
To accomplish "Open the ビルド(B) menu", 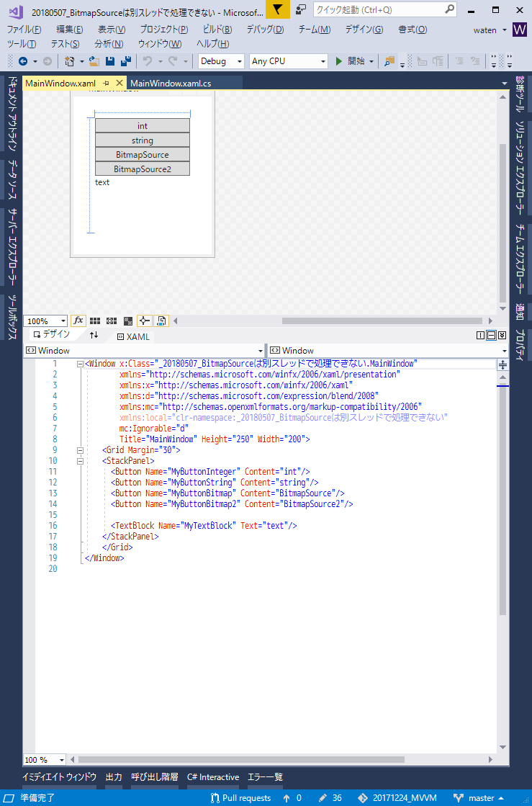I will (217, 30).
